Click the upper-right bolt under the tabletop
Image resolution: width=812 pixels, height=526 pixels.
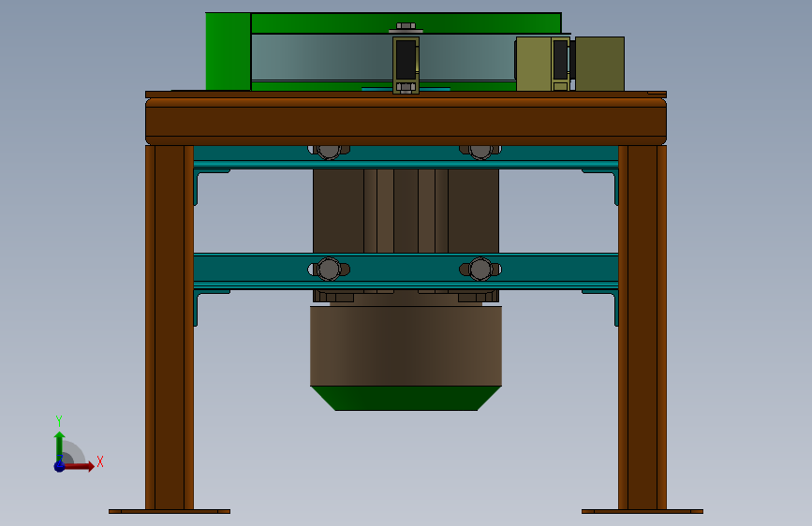(x=480, y=152)
